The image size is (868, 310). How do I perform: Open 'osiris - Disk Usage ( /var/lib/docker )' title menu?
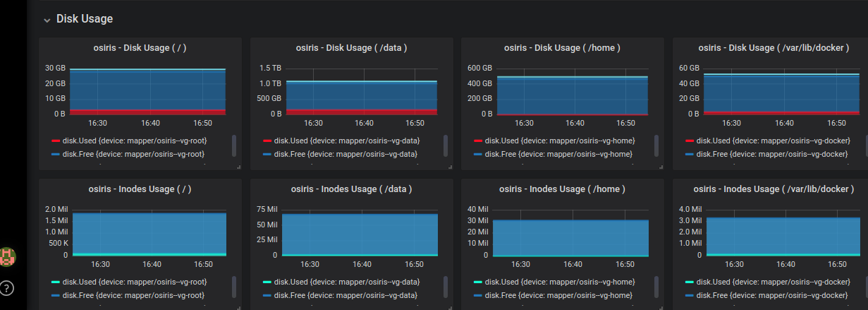click(x=774, y=48)
